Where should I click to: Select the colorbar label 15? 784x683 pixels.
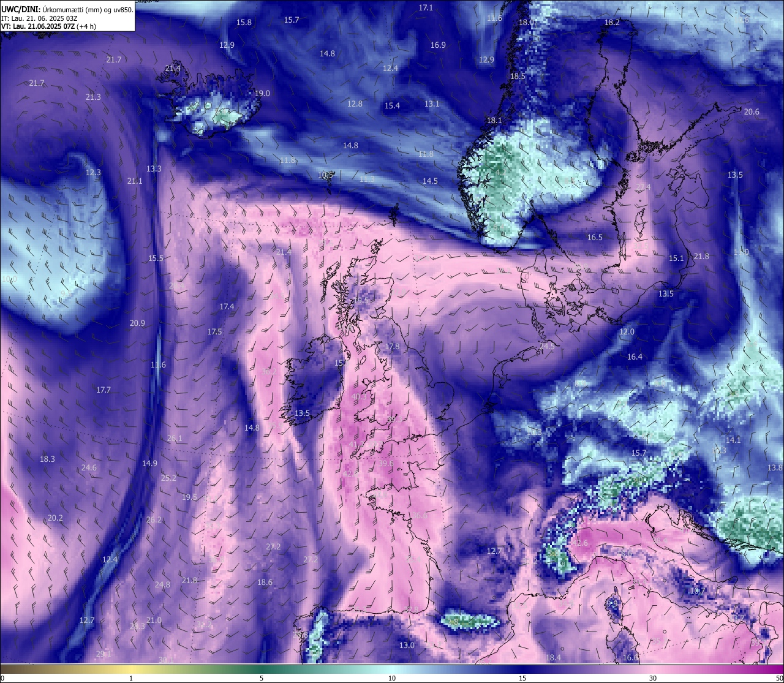pyautogui.click(x=522, y=678)
